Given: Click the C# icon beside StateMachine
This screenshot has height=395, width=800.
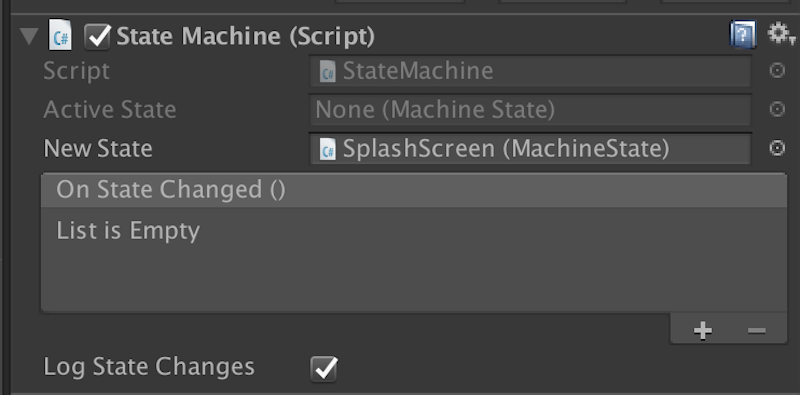Looking at the screenshot, I should (x=328, y=71).
